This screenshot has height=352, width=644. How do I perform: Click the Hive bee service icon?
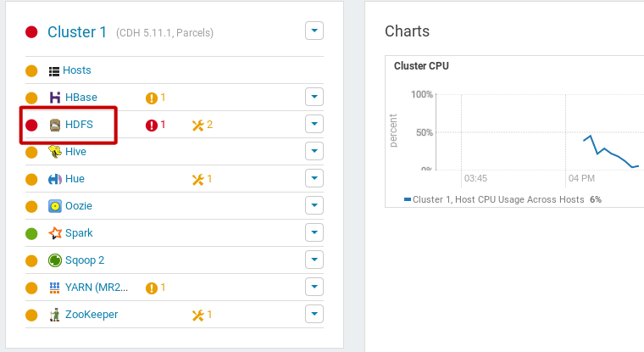55,152
